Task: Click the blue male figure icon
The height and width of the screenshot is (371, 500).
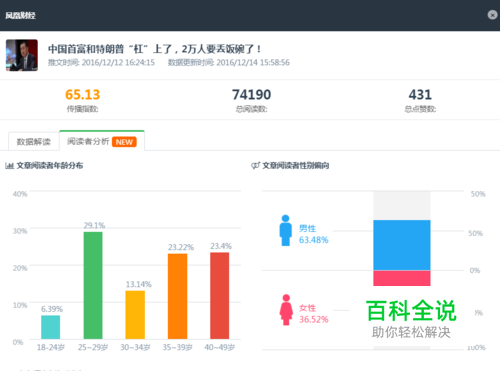Action: [x=285, y=230]
